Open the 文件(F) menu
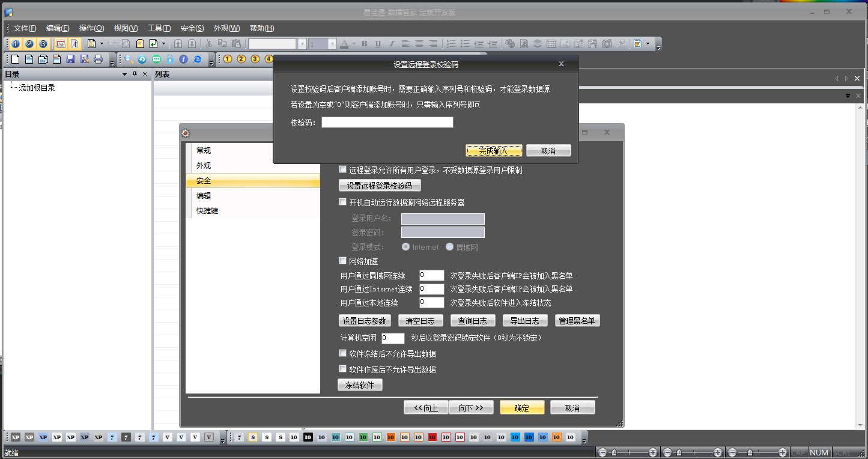The image size is (868, 459). pos(25,28)
